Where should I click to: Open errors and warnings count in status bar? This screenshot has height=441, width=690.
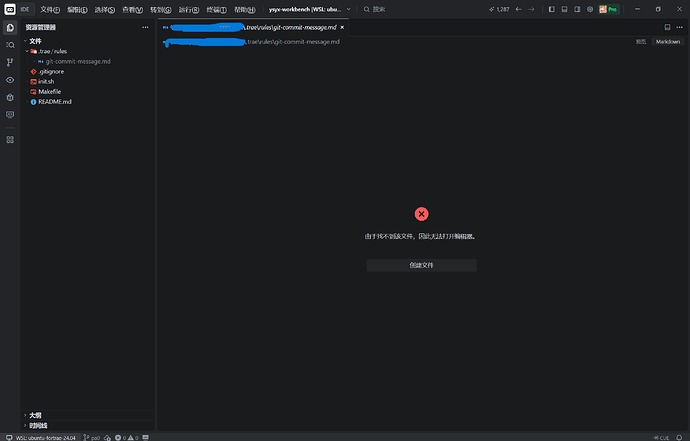click(x=127, y=437)
